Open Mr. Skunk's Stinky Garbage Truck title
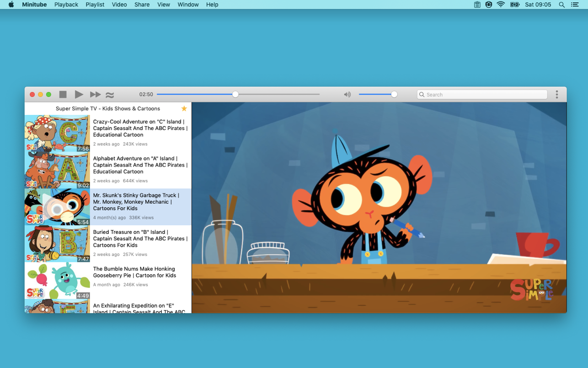Viewport: 588px width, 368px height. (136, 202)
